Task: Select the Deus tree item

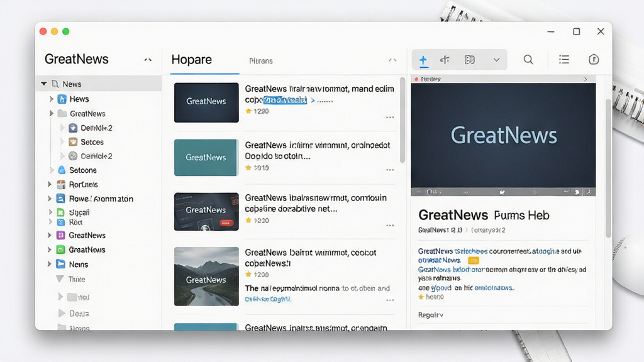Action: 79,314
